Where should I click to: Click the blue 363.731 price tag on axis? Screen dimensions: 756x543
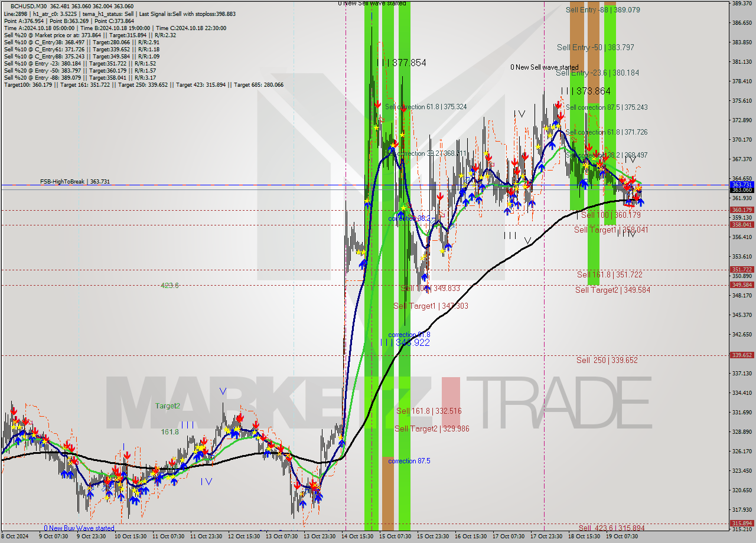click(x=742, y=185)
